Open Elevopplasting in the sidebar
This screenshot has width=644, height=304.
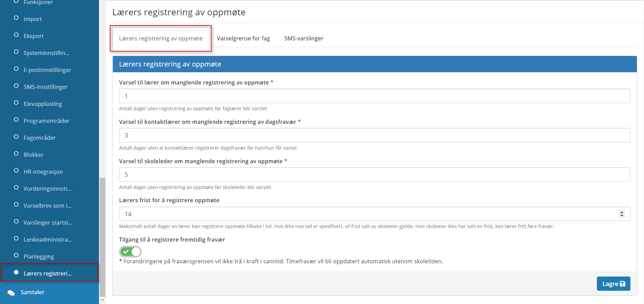tap(43, 104)
